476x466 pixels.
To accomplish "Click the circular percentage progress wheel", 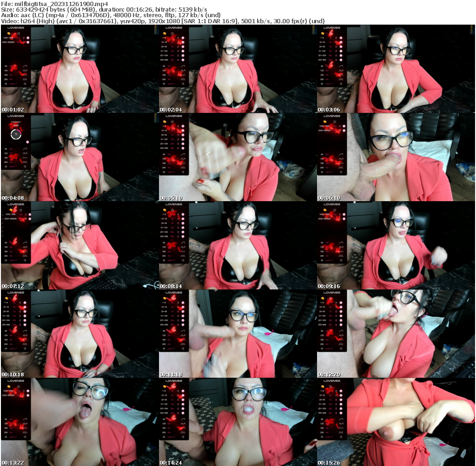I will point(16,134).
